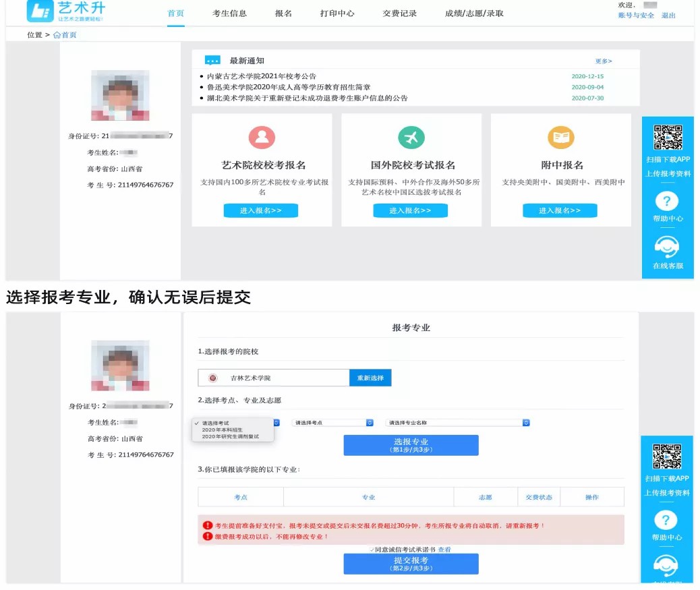This screenshot has width=700, height=590.
Task: Open the 内蒙古艺术学院2021年校考公告 notice
Action: pos(262,77)
